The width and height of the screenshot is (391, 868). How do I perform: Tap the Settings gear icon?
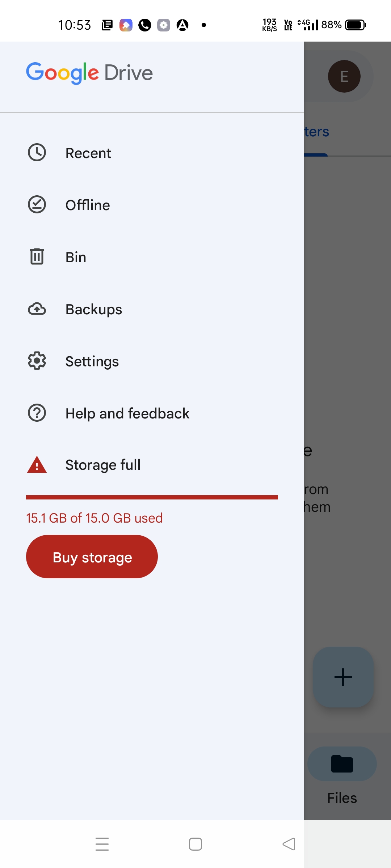tap(37, 361)
